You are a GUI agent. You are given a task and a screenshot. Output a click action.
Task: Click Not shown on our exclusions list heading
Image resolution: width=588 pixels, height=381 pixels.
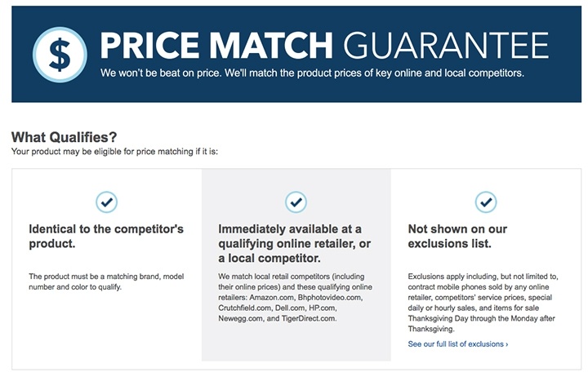pos(457,236)
